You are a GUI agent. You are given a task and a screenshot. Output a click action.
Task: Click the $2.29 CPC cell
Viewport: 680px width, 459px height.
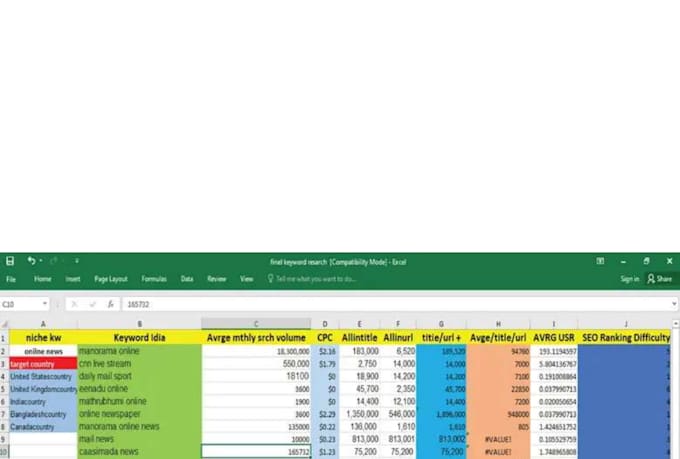point(325,414)
